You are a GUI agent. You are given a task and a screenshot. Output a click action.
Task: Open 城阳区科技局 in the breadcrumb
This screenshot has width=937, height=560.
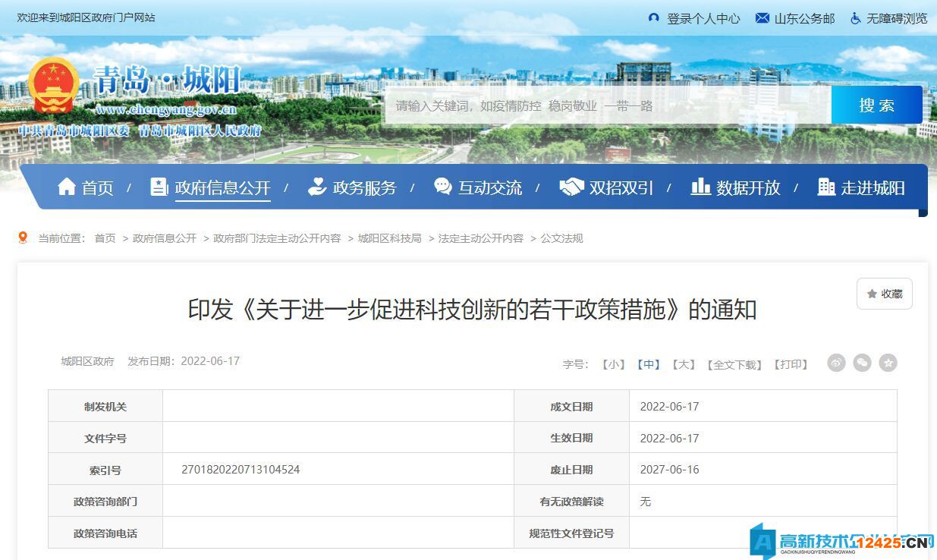[389, 238]
